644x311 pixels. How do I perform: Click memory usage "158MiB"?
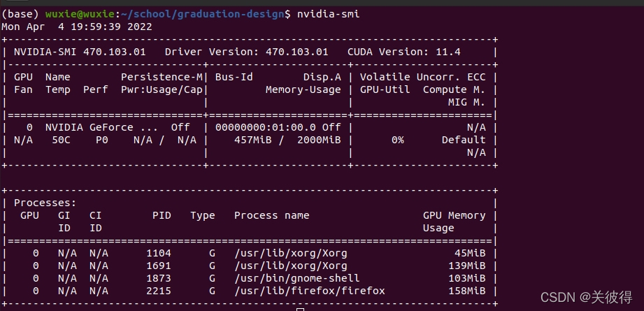[466, 291]
